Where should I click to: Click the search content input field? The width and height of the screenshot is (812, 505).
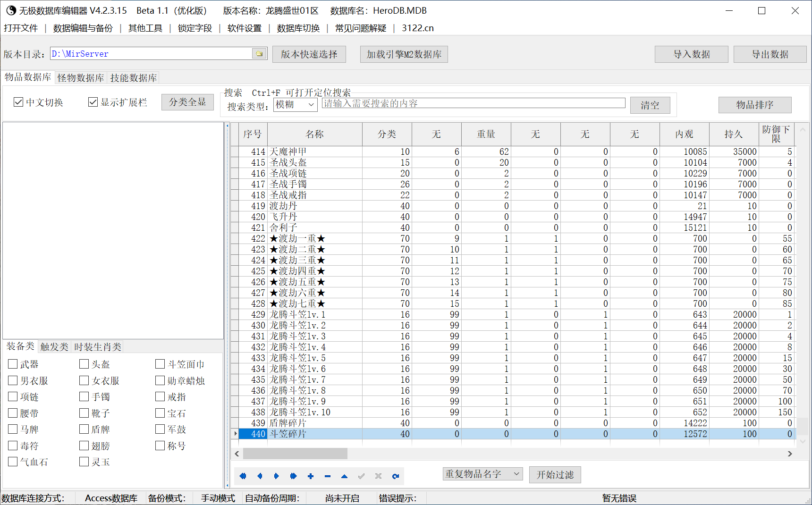tap(474, 103)
